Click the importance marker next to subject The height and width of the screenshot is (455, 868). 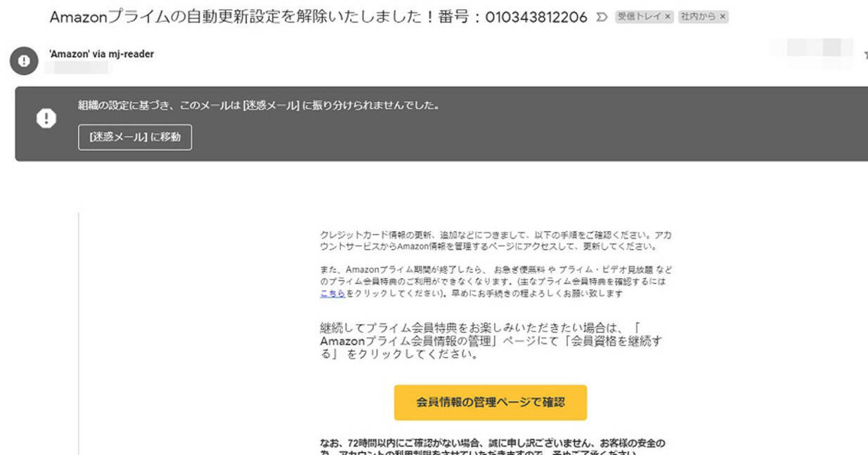coord(602,17)
